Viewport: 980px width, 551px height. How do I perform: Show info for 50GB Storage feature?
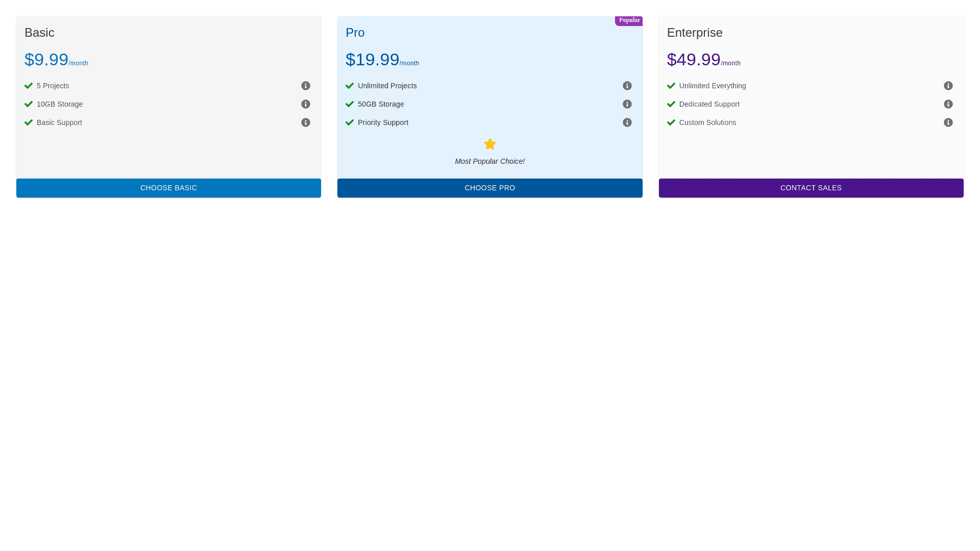coord(627,104)
